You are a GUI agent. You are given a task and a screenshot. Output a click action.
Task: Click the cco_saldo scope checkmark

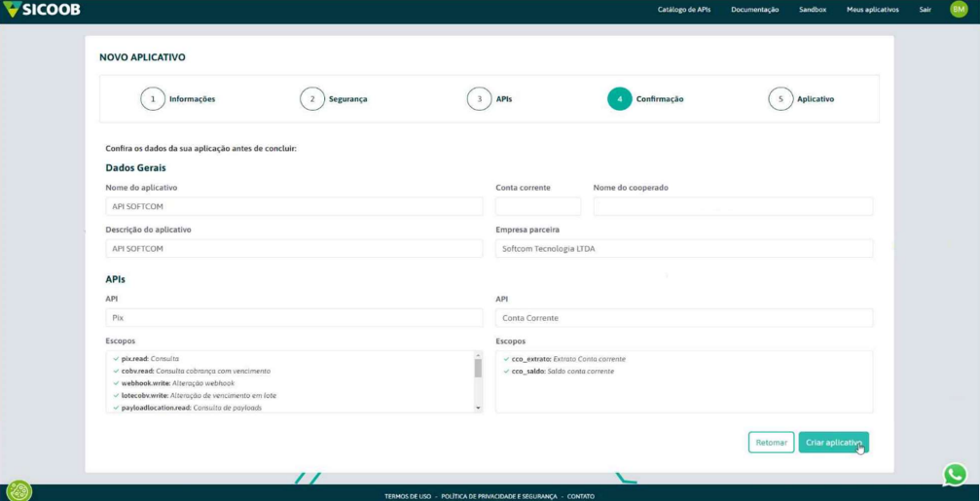[506, 372]
